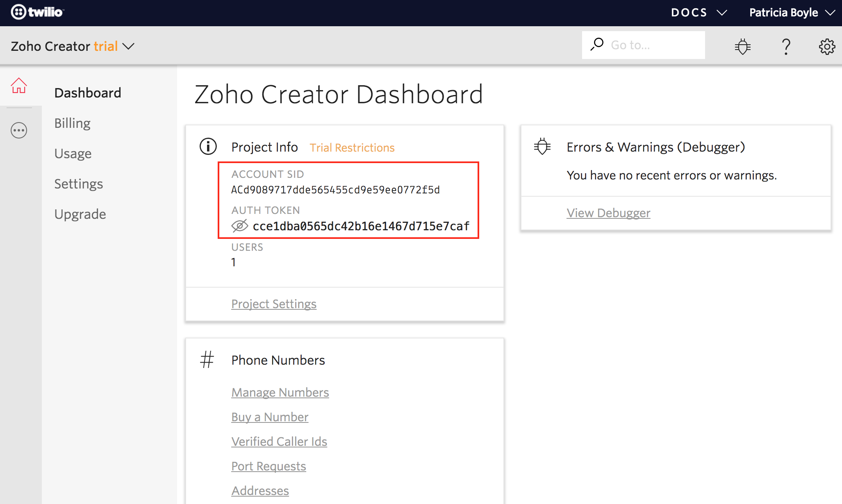Click the search magnifier icon
This screenshot has width=842, height=504.
[x=597, y=44]
